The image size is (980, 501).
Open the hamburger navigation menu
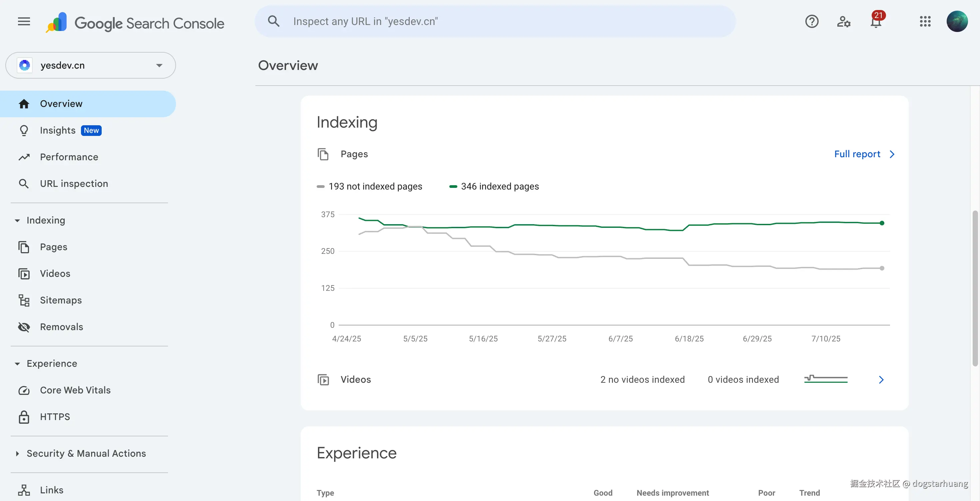24,22
